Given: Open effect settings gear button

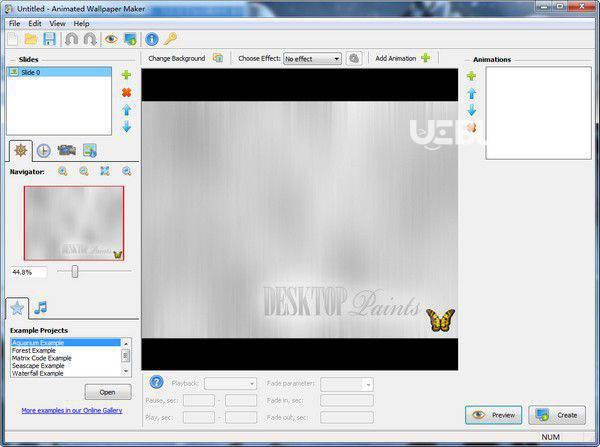Looking at the screenshot, I should tap(354, 59).
